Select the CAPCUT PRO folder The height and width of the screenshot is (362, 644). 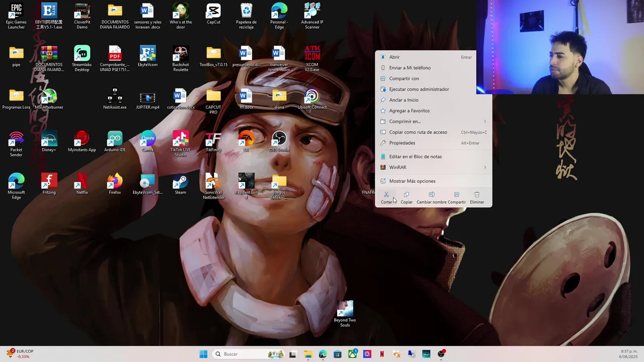pos(213,102)
